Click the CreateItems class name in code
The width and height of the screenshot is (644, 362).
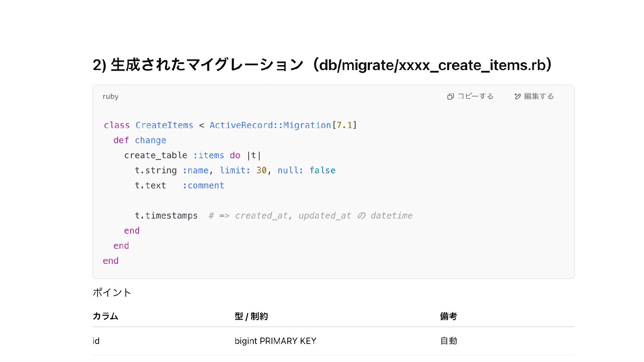point(164,125)
